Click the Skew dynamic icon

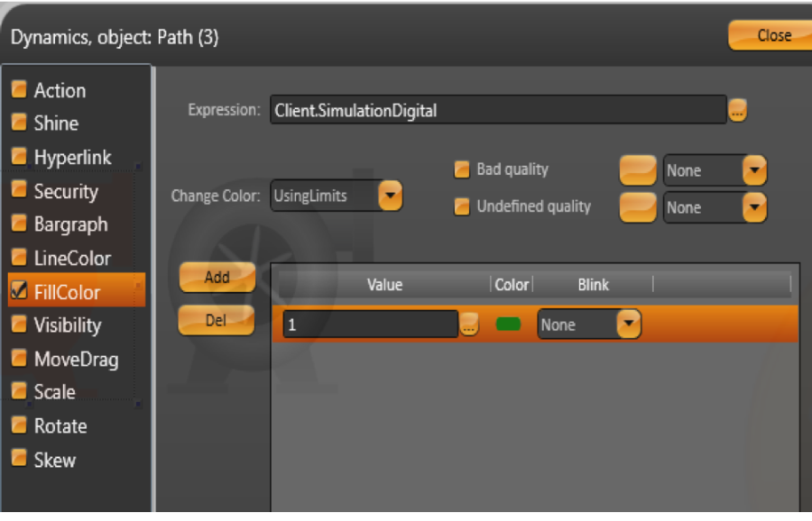coord(19,459)
